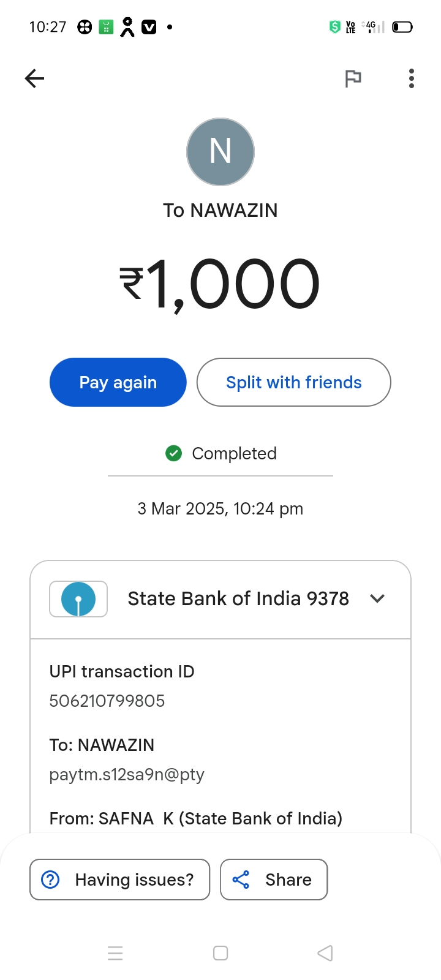
Task: Open Android recent apps menu button
Action: point(115,953)
